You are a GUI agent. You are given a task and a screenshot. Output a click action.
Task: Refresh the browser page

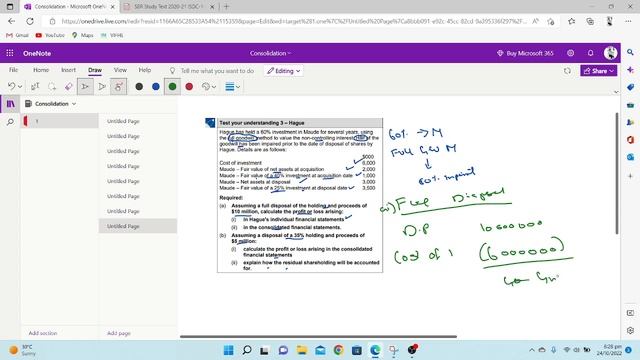[x=30, y=21]
